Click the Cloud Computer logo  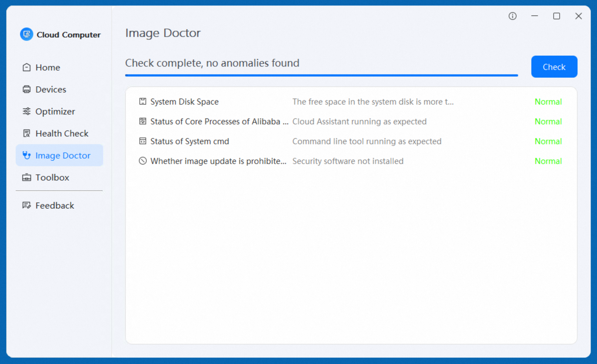tap(26, 34)
